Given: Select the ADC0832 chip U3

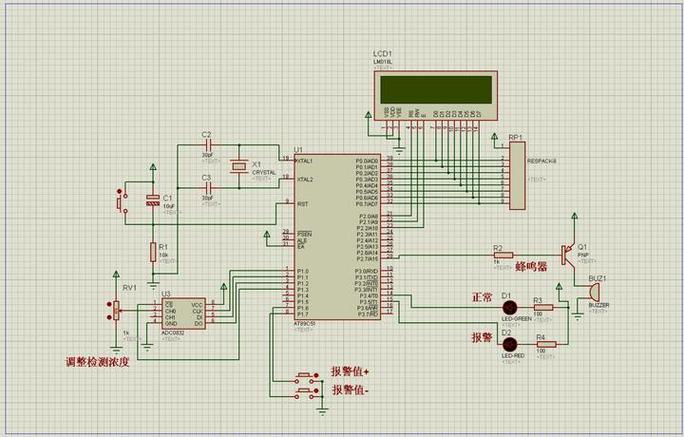Looking at the screenshot, I should click(x=184, y=314).
